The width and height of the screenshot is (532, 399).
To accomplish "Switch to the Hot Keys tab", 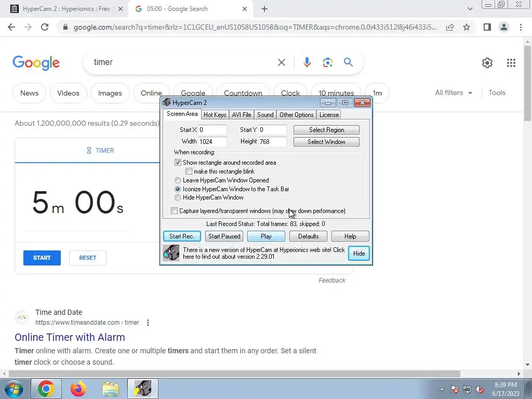I will tap(215, 115).
